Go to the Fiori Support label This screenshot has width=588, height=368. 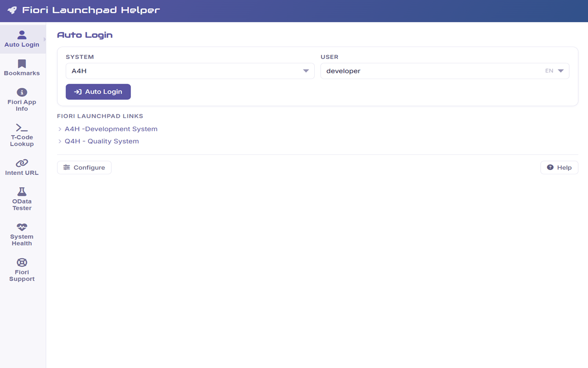22,276
